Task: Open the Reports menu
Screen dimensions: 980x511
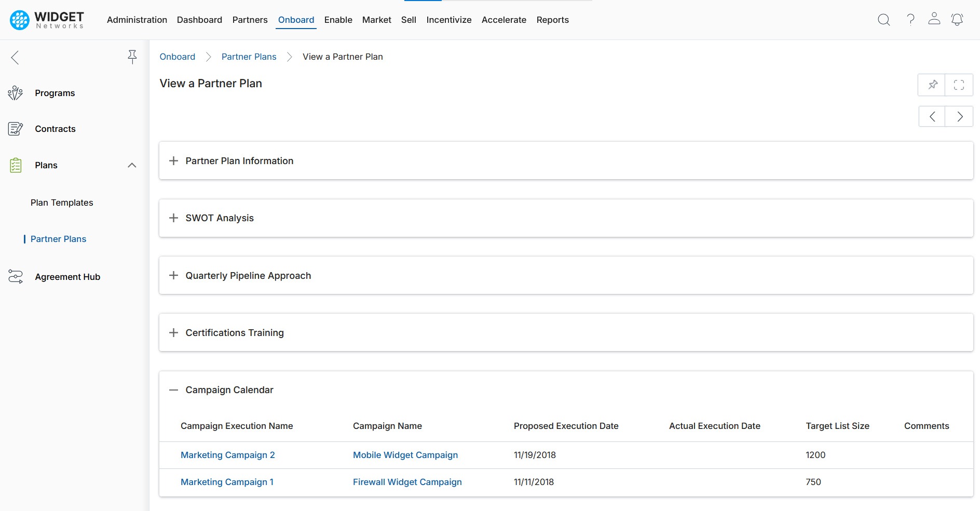Action: coord(552,20)
